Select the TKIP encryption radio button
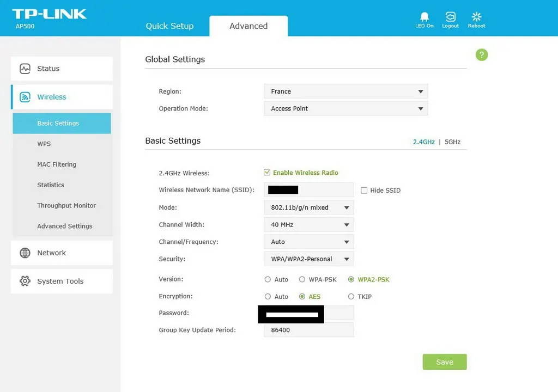This screenshot has height=392, width=558. (351, 297)
